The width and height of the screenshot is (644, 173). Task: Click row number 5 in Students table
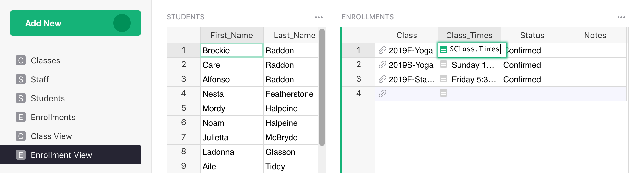(184, 108)
